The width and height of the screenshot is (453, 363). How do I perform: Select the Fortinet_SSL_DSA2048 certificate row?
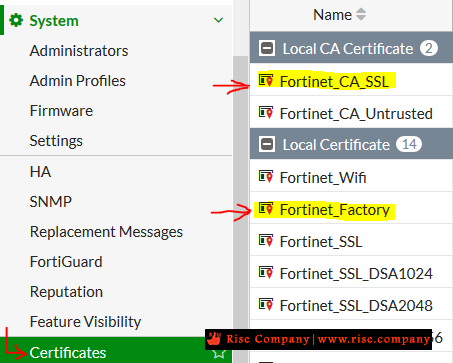(x=351, y=304)
